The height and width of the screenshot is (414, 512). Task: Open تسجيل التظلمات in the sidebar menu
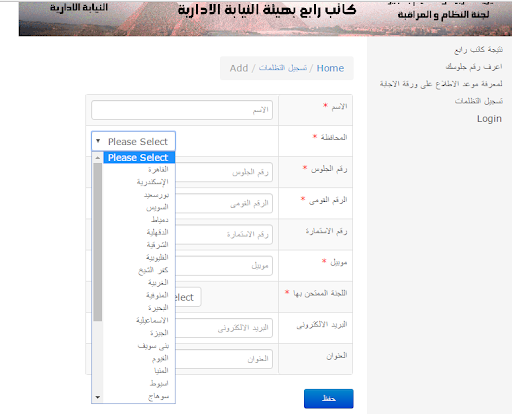pyautogui.click(x=479, y=101)
